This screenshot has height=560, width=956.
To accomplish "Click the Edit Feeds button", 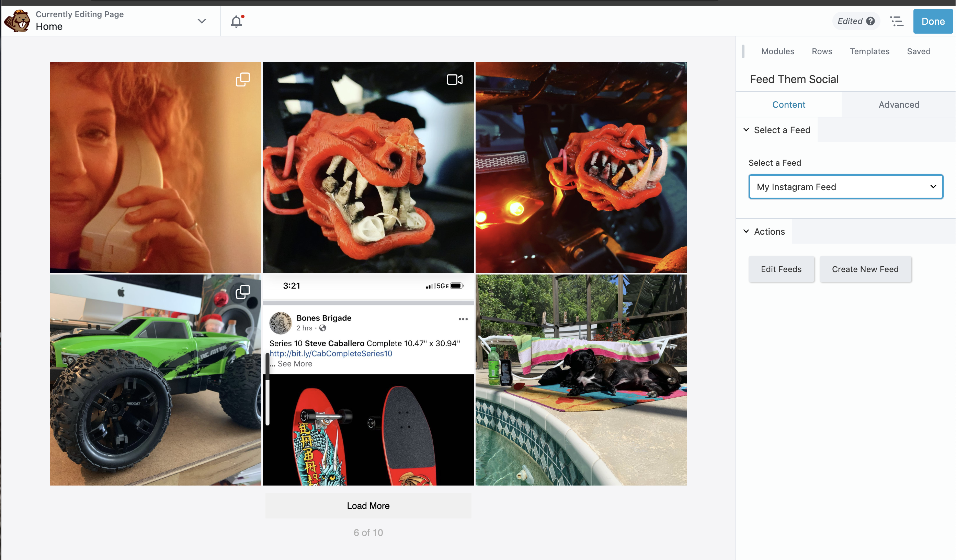I will tap(781, 269).
